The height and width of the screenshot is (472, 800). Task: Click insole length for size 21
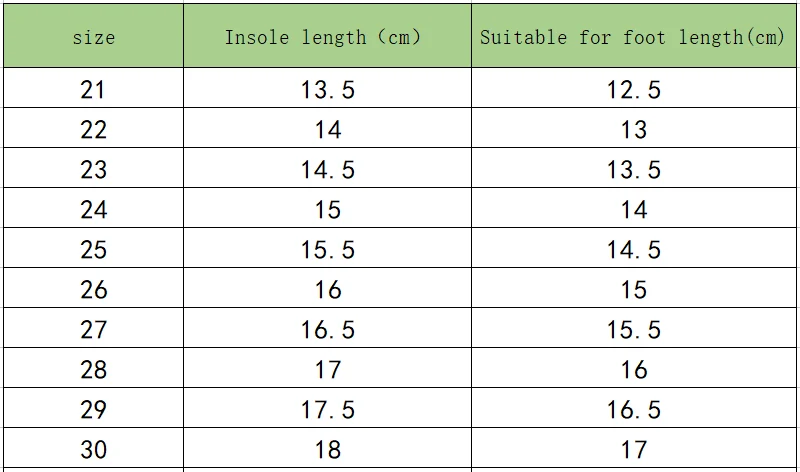327,90
